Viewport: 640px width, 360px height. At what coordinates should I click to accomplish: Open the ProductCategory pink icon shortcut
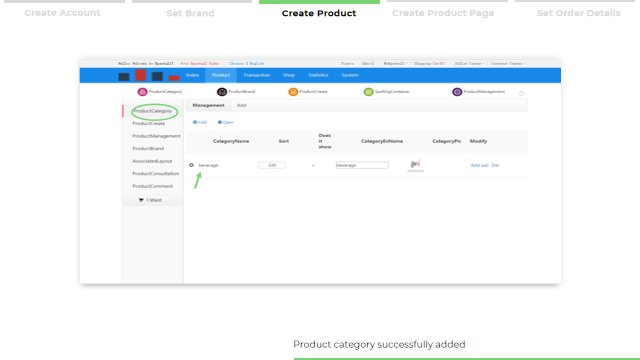[x=142, y=92]
